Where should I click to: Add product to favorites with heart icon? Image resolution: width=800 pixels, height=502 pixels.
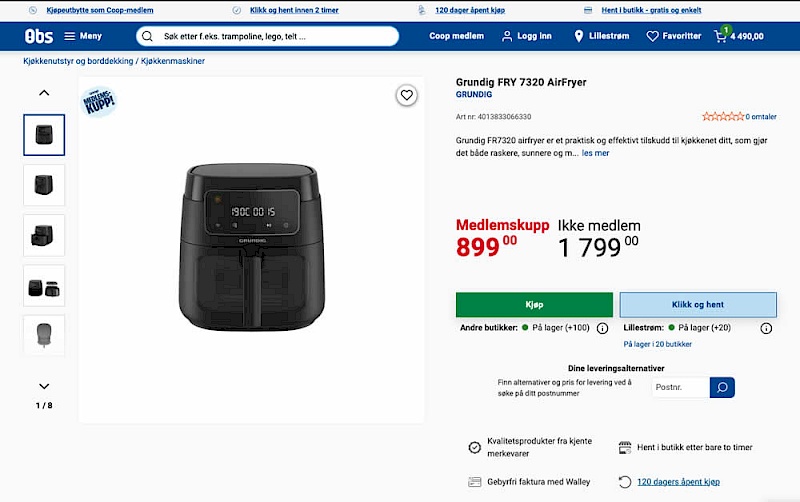406,95
